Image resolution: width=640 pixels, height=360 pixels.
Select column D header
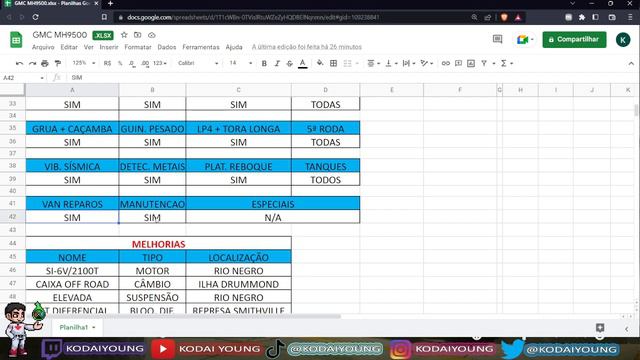point(326,90)
